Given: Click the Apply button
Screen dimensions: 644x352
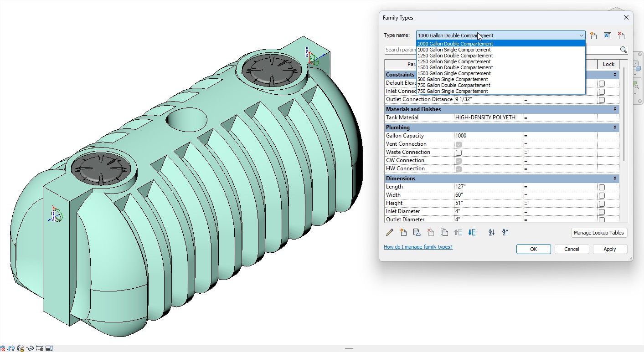Looking at the screenshot, I should (x=610, y=249).
